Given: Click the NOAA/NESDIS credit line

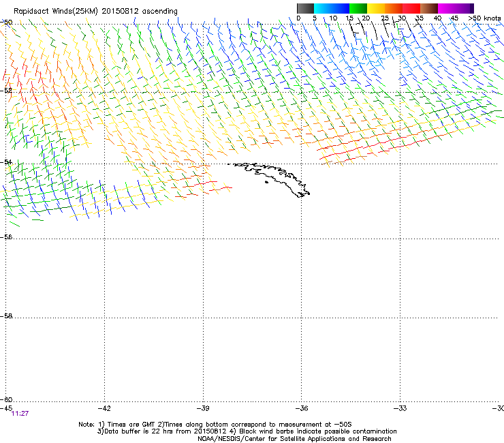Looking at the screenshot, I should coord(294,439).
